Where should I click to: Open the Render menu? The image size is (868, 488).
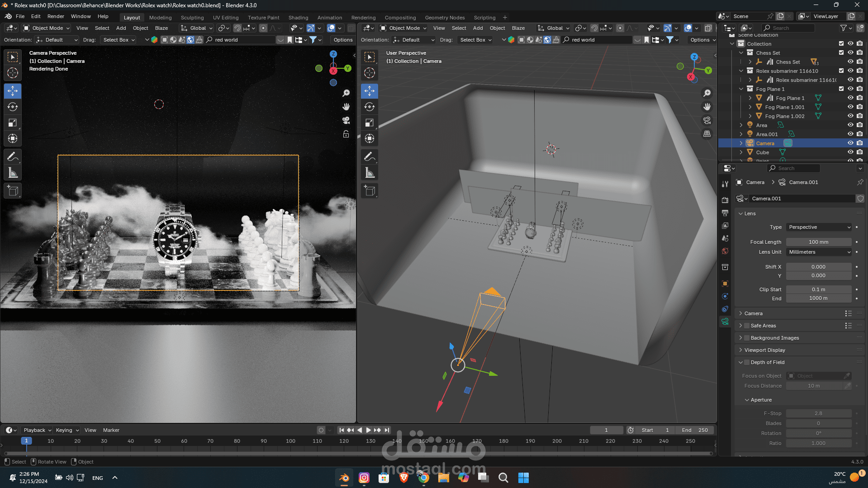(56, 16)
